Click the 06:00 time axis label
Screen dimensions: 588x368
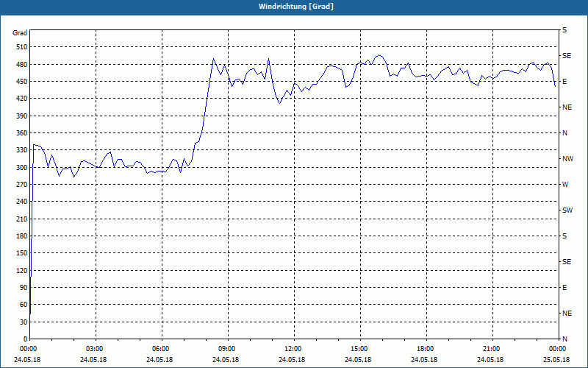[162, 349]
